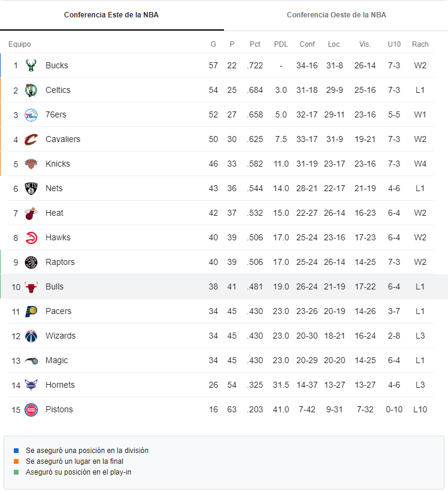
Task: Open the Magic team name link
Action: [56, 361]
